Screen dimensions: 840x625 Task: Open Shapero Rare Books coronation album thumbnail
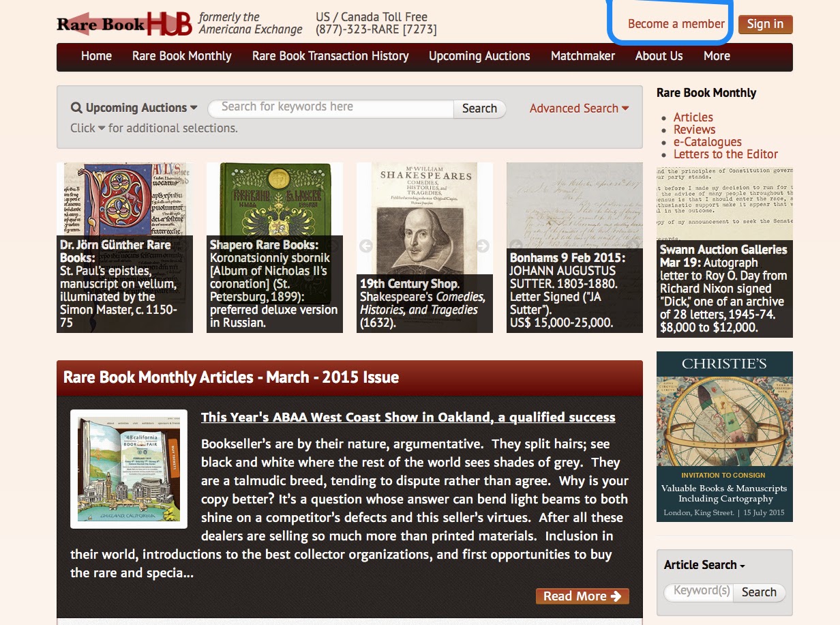pos(275,248)
